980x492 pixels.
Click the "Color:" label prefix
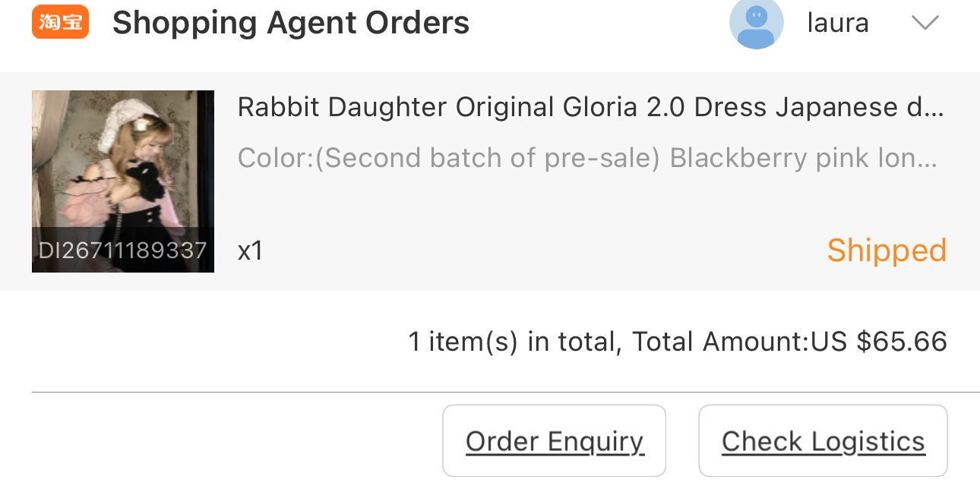(x=274, y=158)
